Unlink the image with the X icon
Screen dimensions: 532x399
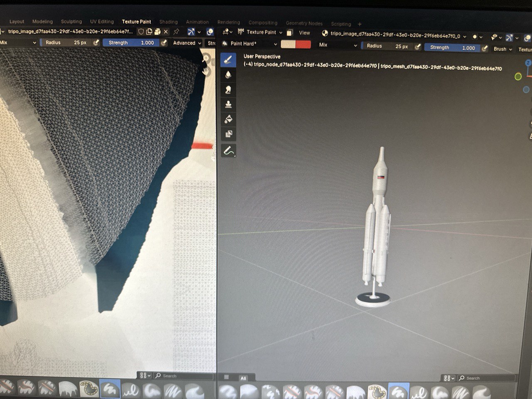[x=166, y=32]
